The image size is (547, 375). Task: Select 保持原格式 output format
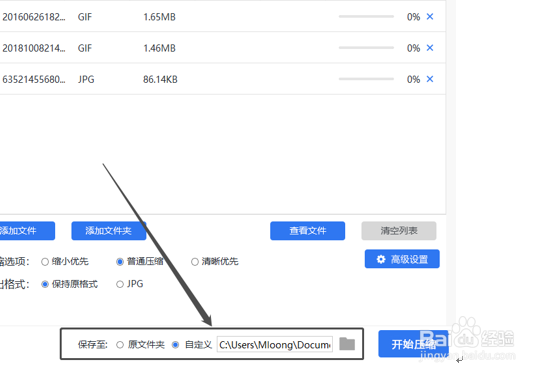tap(45, 284)
